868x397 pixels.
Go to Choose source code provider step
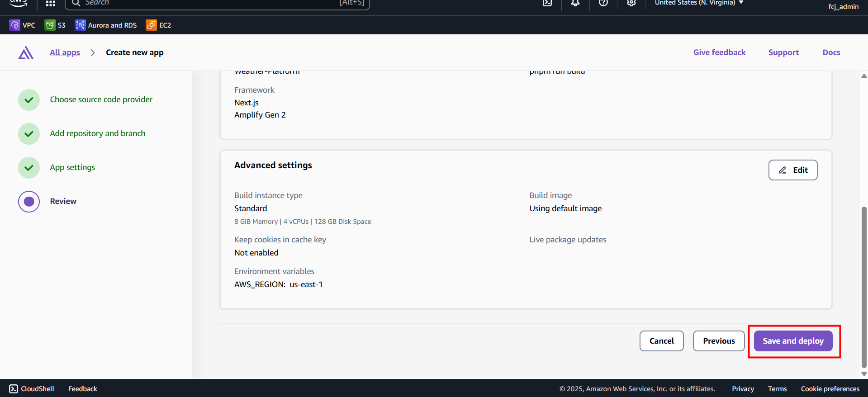[101, 99]
